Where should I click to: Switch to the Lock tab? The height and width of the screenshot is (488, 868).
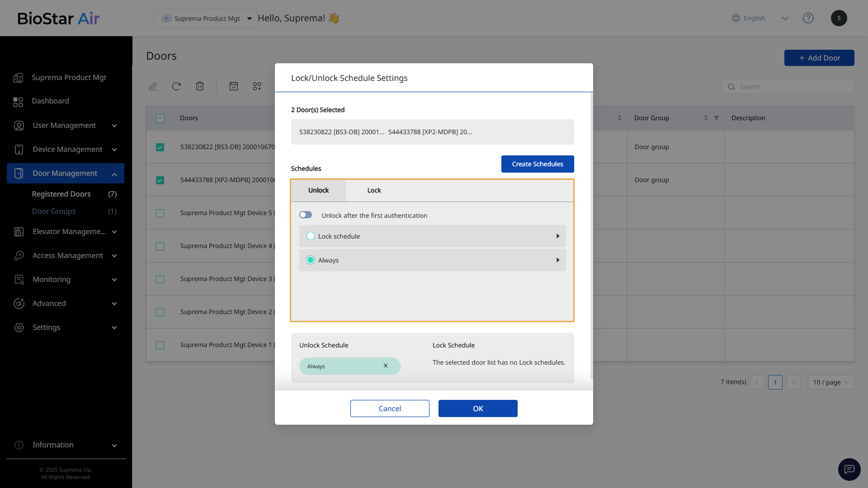click(374, 191)
